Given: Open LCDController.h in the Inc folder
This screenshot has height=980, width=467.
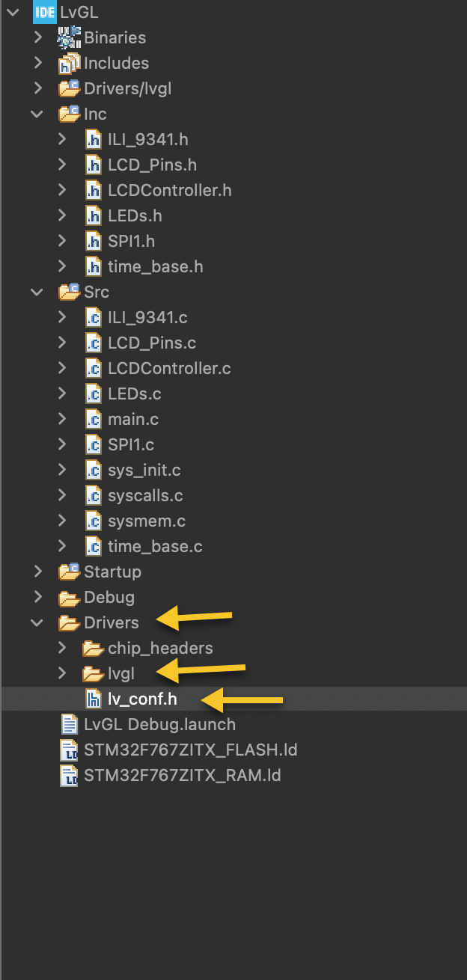Looking at the screenshot, I should tap(168, 190).
